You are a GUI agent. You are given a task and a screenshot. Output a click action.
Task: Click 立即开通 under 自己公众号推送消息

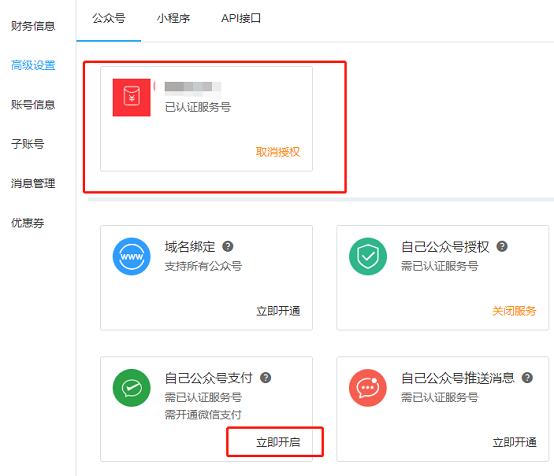[514, 442]
